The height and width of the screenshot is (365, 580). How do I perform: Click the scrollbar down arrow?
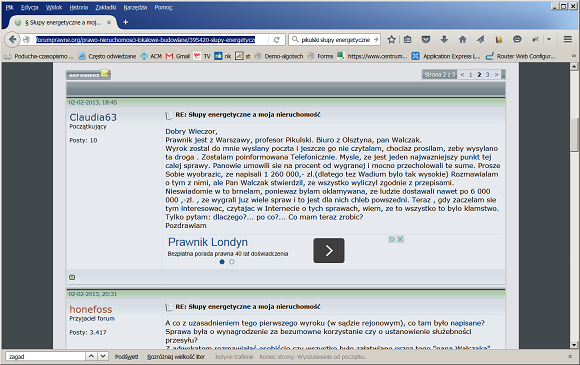(574, 345)
